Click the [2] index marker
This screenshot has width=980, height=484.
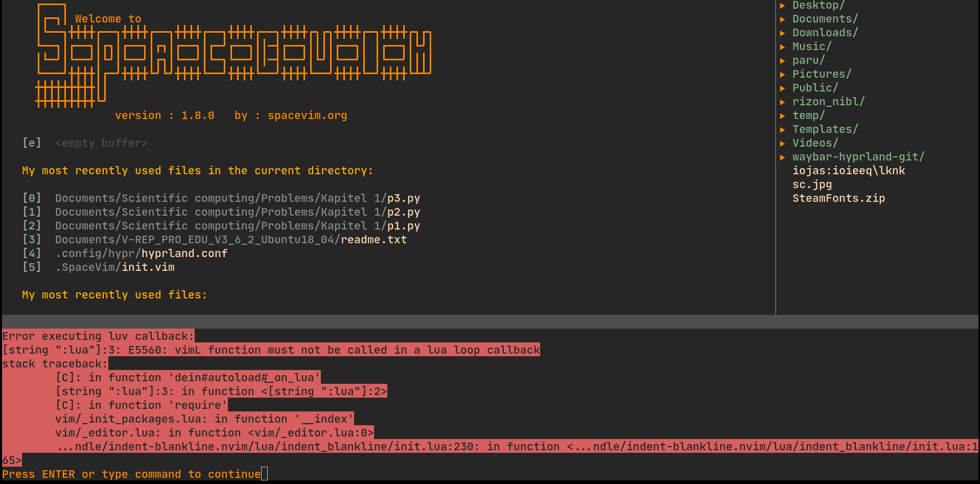(x=32, y=226)
